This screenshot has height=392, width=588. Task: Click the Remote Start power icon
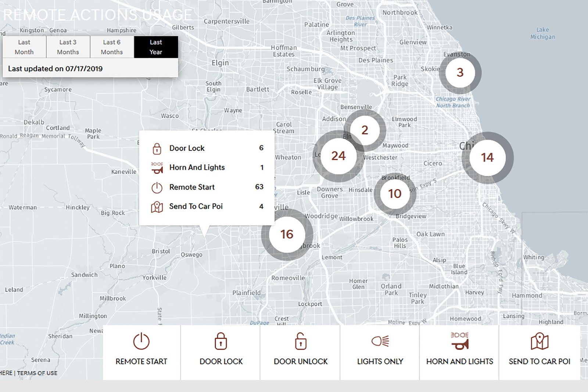[141, 341]
